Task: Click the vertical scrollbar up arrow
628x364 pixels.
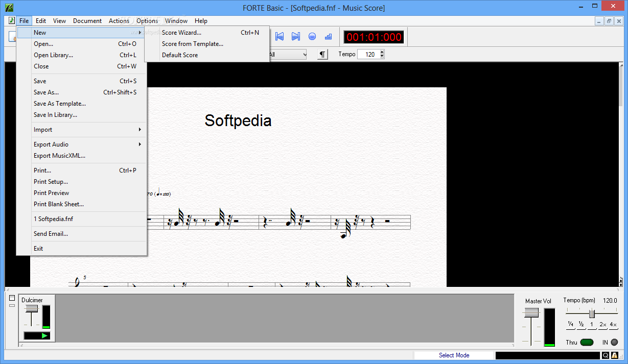Action: (x=621, y=66)
